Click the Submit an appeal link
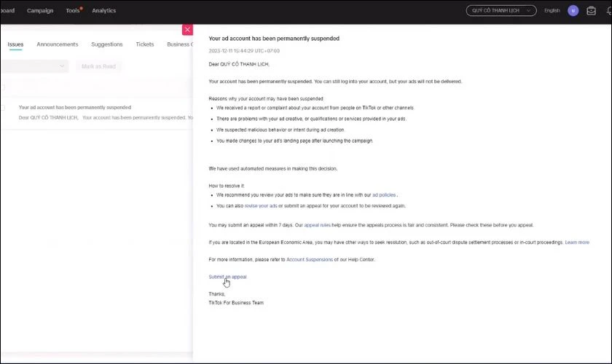Viewport: 612px width, 364px height. 227,277
